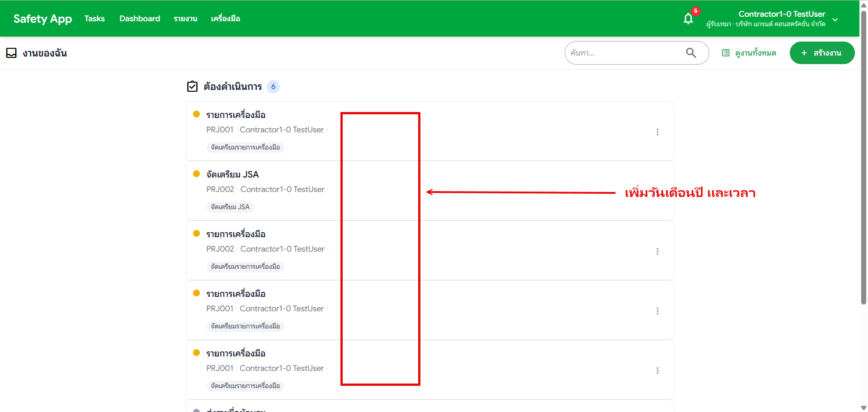This screenshot has width=868, height=412.
Task: Click the จัดเตรียม JSA status chip
Action: point(231,207)
